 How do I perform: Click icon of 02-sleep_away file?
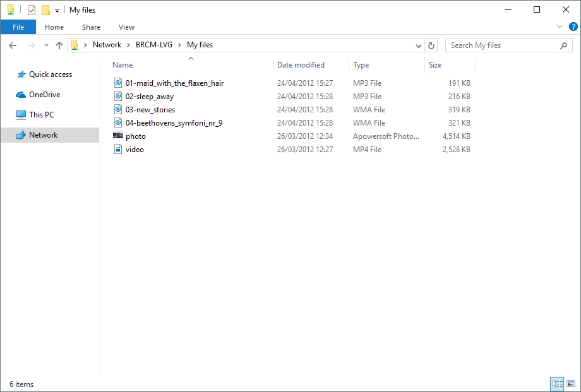[118, 97]
